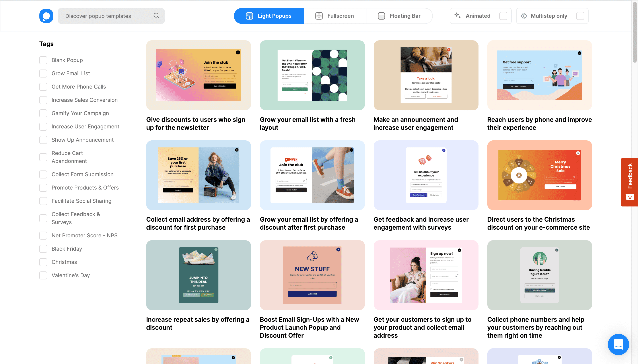The width and height of the screenshot is (638, 364).
Task: Click the sparkle icon next to Animated
Action: (x=458, y=15)
